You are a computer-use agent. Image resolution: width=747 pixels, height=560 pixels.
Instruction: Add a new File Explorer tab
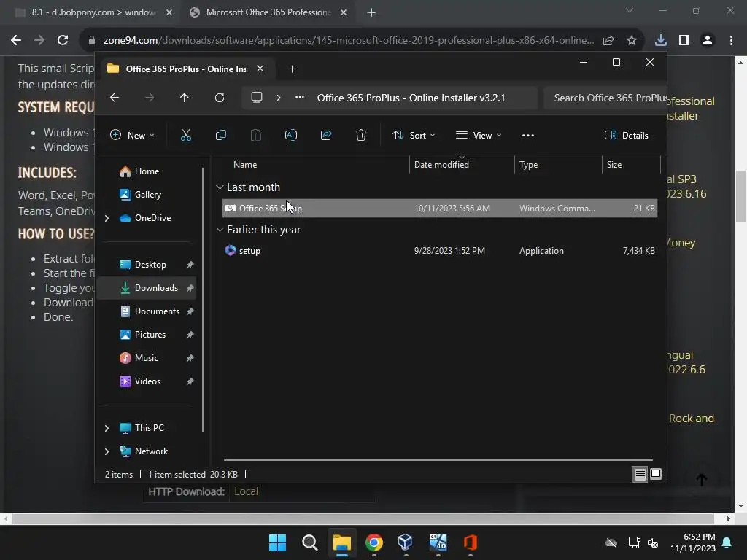292,69
